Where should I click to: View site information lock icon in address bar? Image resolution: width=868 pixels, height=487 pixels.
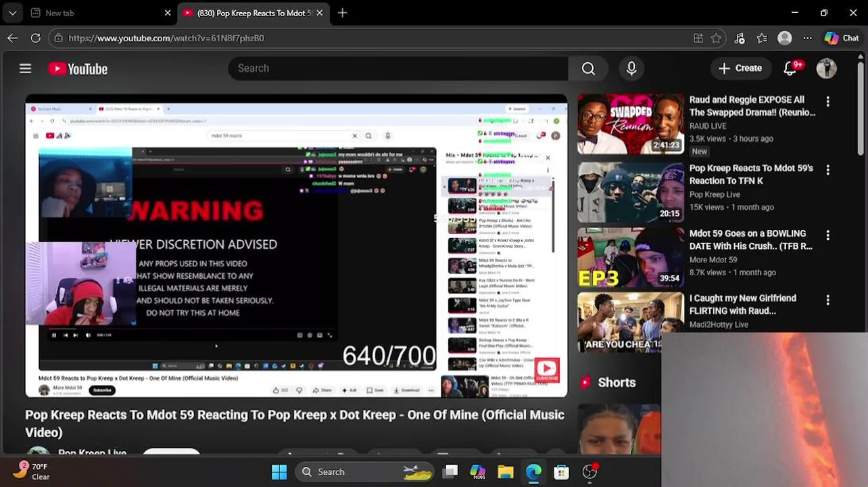[57, 38]
